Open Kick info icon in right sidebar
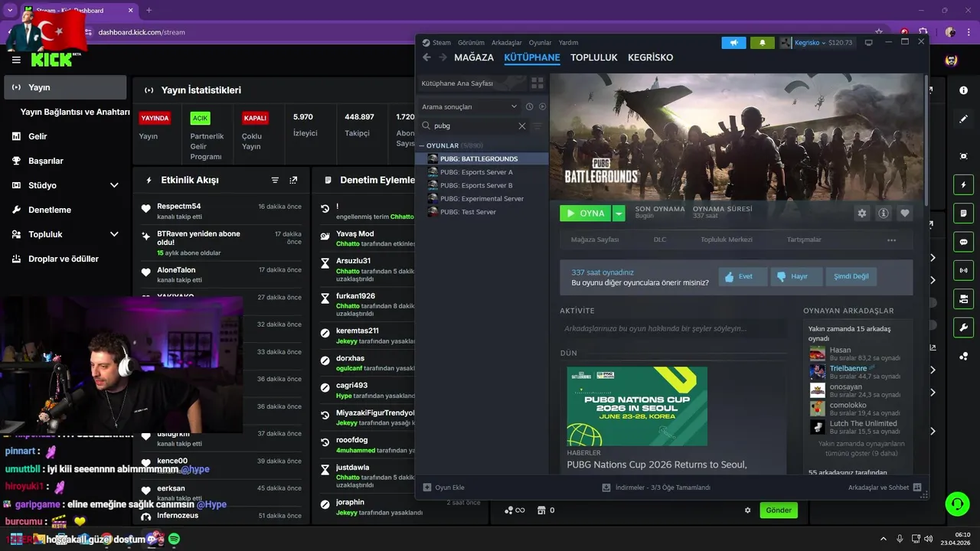The width and height of the screenshot is (980, 551). [963, 90]
